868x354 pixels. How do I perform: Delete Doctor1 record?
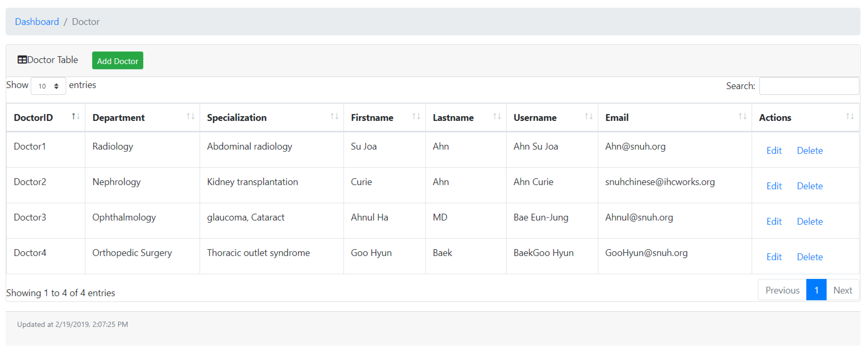coord(810,151)
